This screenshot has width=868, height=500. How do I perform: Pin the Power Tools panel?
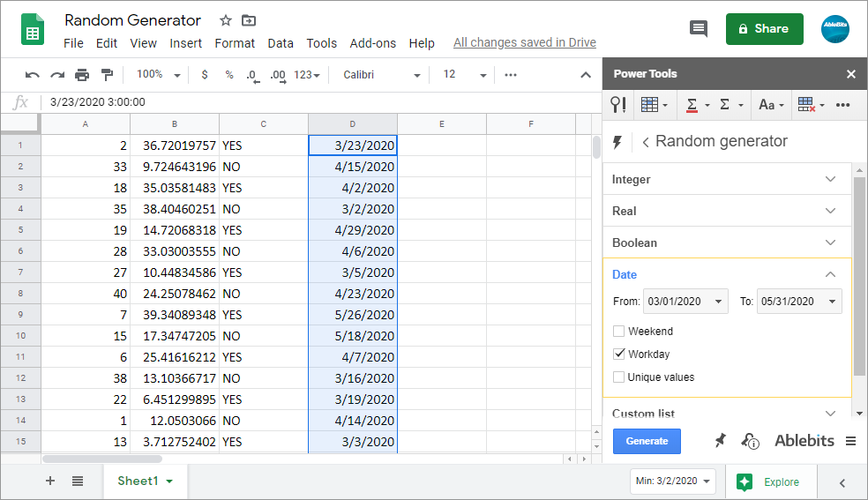720,441
